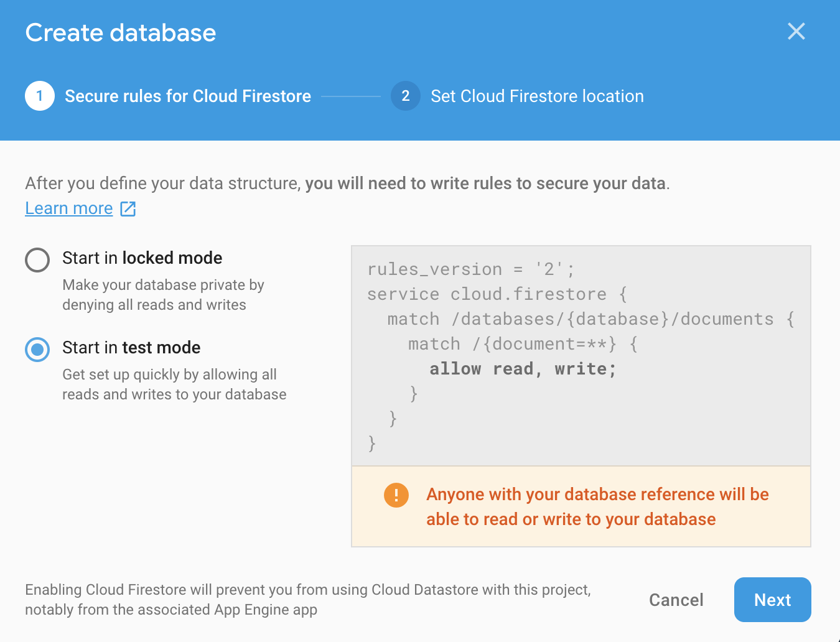Click the external link icon beside Learn more
Viewport: 840px width, 642px height.
(x=128, y=208)
